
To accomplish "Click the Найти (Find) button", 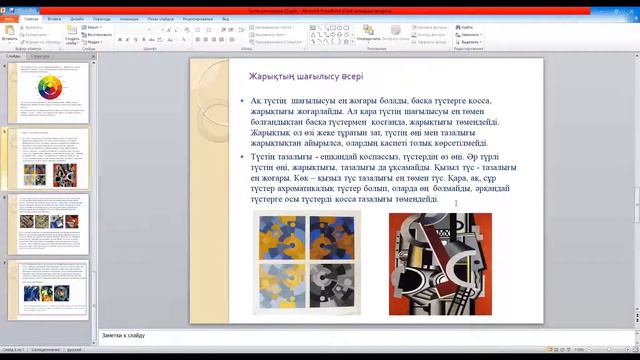I will click(x=464, y=27).
